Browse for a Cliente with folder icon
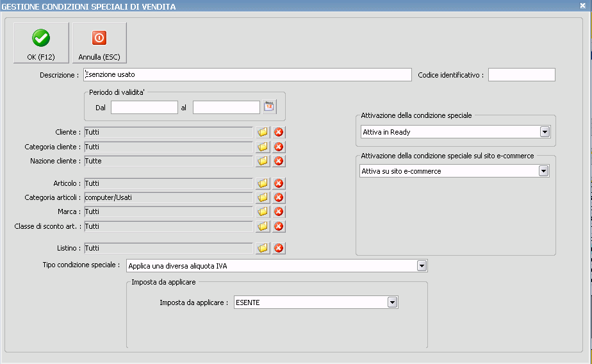Screen dimensions: 592x364 [263, 132]
